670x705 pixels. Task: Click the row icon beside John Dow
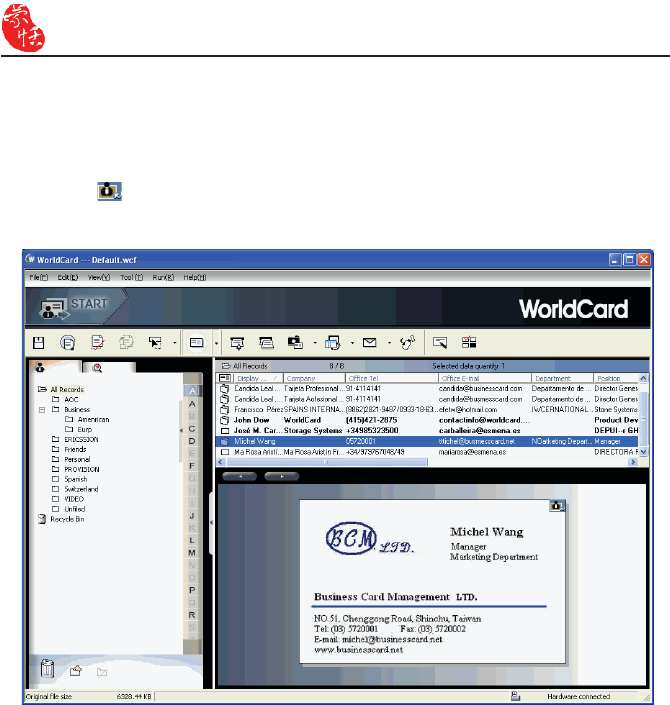(x=225, y=420)
